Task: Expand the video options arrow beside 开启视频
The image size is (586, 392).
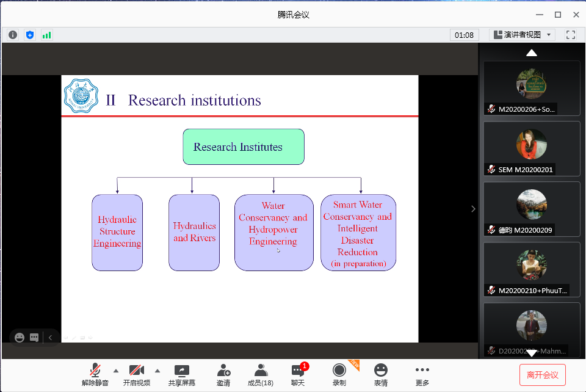Action: [157, 371]
